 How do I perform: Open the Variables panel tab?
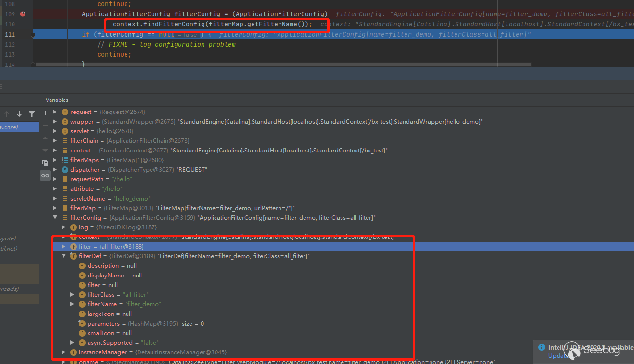tap(57, 100)
